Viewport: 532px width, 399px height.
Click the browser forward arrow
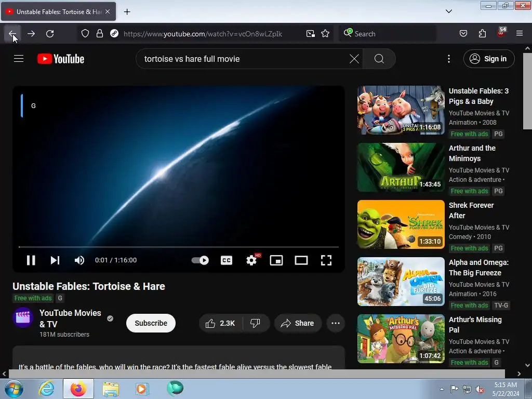[31, 34]
